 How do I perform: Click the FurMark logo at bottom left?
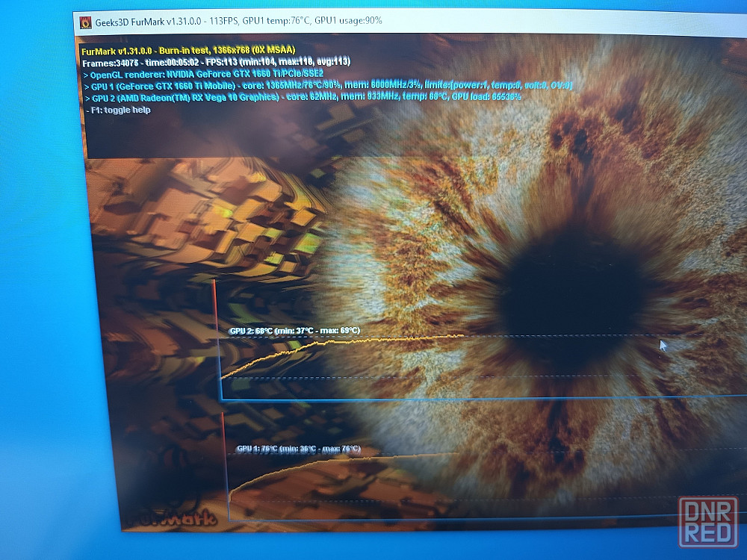173,516
